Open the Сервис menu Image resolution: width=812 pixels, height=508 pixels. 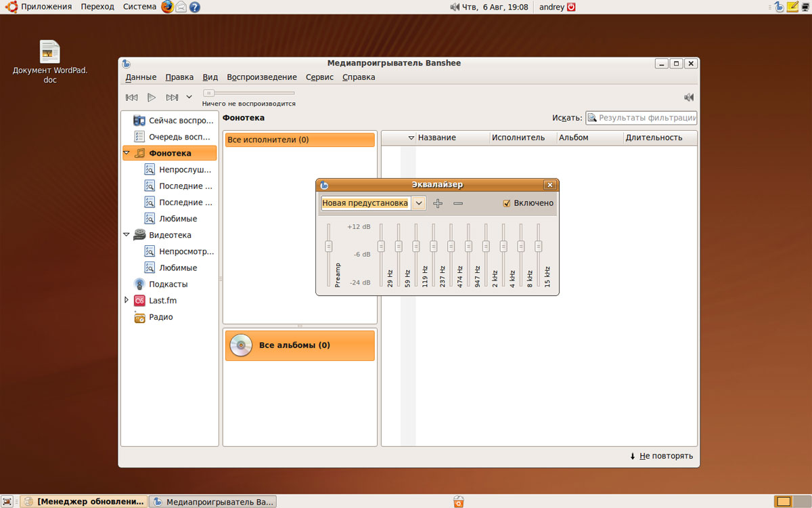click(319, 77)
